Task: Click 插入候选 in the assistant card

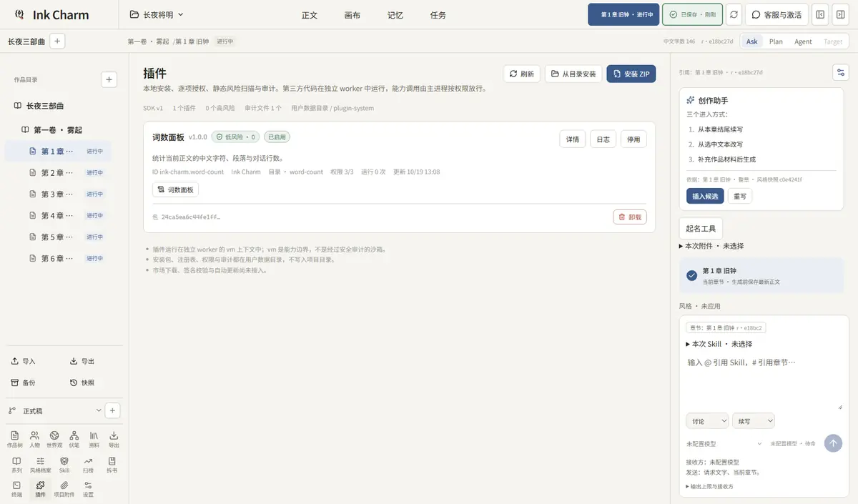Action: 705,196
